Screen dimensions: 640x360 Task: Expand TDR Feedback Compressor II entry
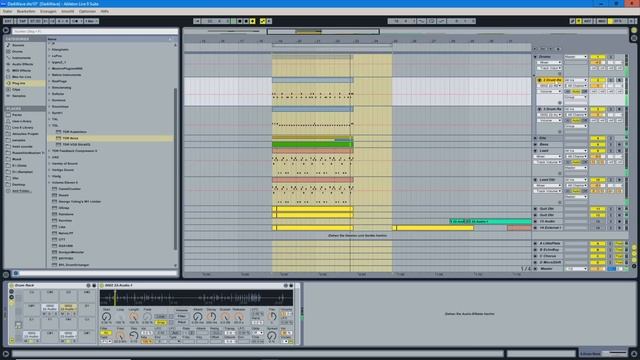click(50, 151)
